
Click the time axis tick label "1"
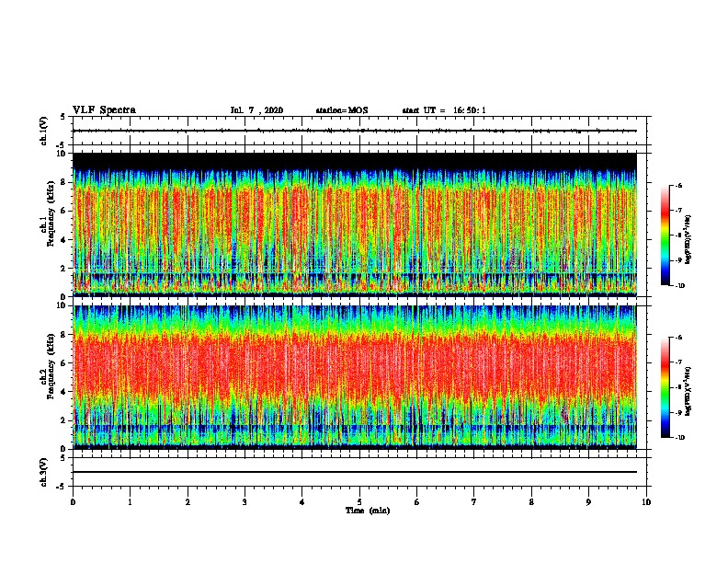[131, 502]
